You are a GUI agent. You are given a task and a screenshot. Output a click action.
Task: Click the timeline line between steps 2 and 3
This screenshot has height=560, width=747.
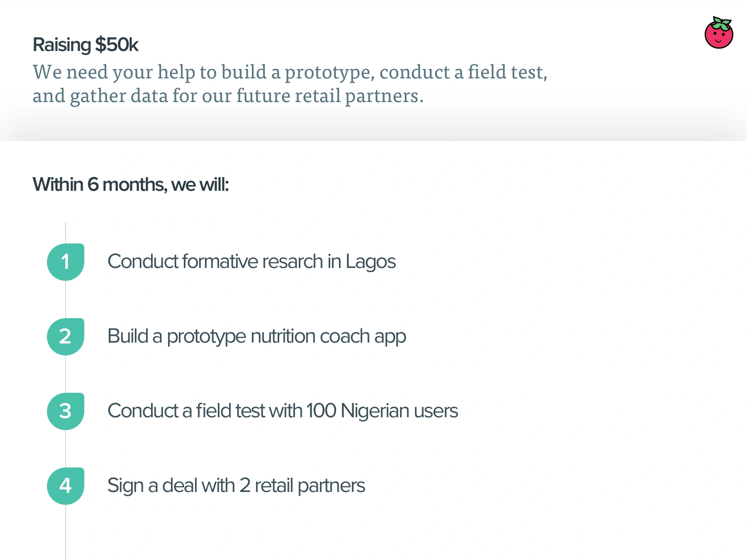coord(66,374)
